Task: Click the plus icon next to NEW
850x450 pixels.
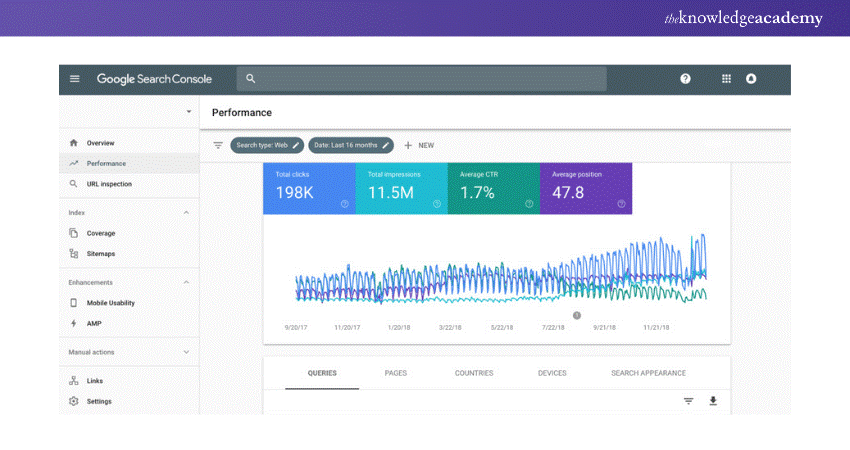Action: pos(408,145)
